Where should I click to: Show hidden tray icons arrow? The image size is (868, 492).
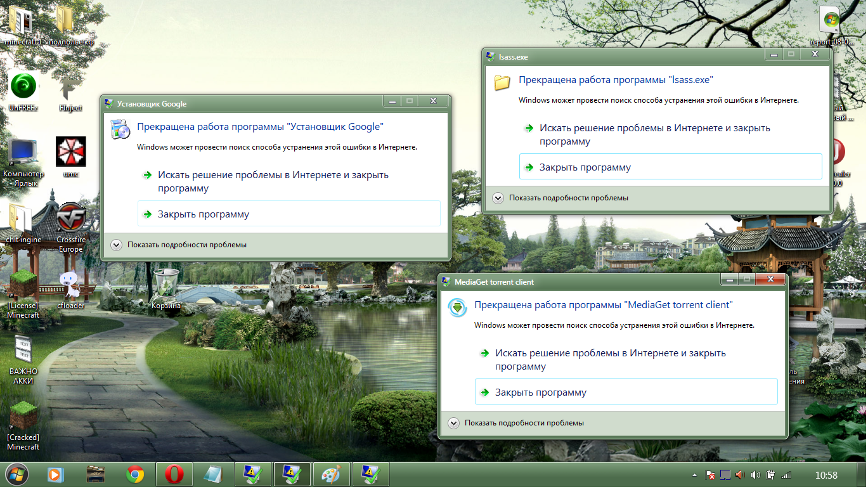pos(696,475)
